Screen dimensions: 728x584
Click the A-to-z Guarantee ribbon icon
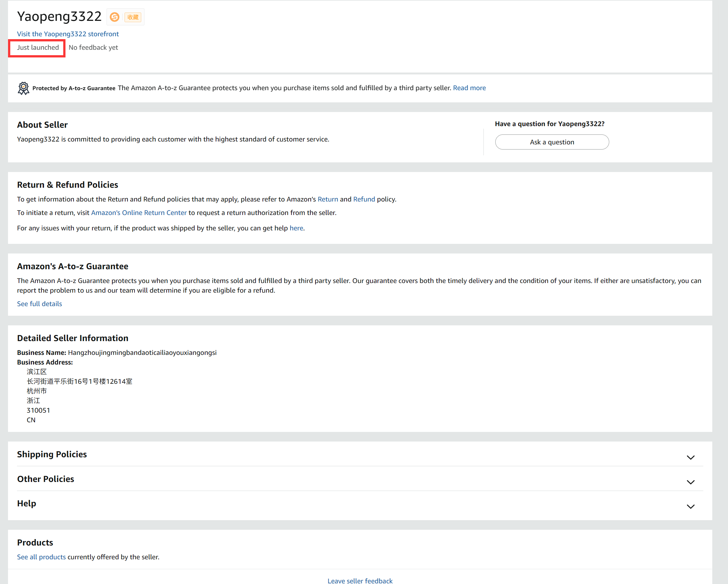[23, 88]
